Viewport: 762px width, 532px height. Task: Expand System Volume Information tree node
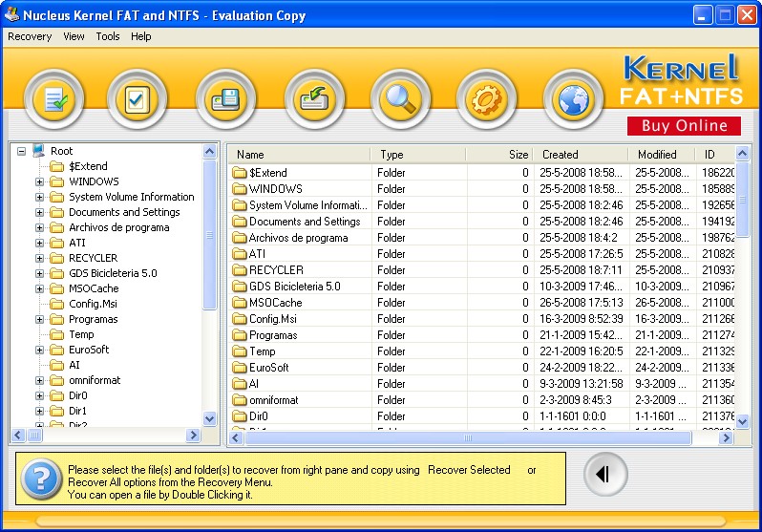(x=39, y=197)
